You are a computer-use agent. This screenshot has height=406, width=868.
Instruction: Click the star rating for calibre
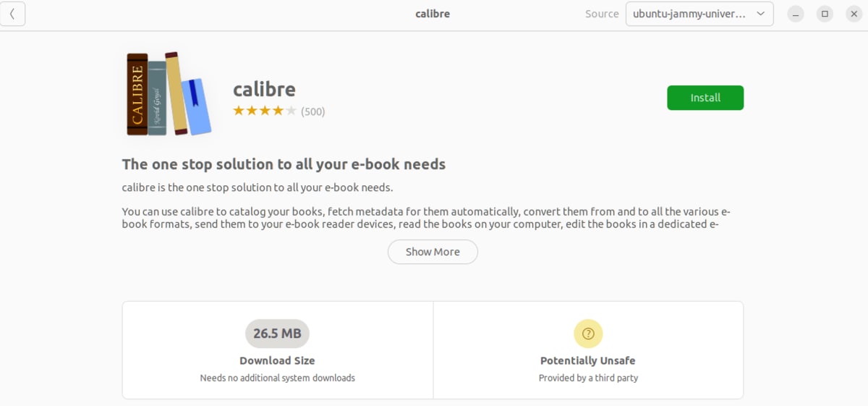pos(264,111)
